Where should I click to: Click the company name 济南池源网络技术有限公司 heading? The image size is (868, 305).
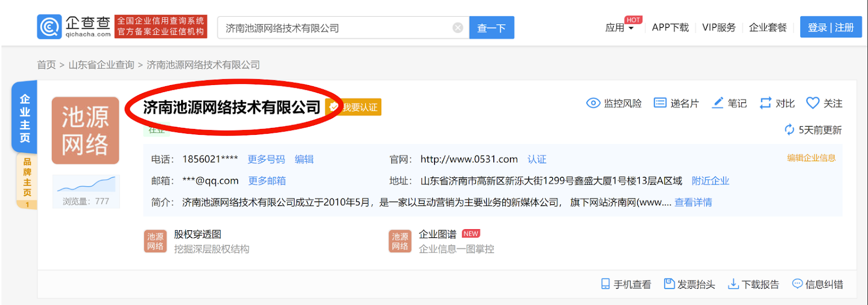[x=232, y=107]
